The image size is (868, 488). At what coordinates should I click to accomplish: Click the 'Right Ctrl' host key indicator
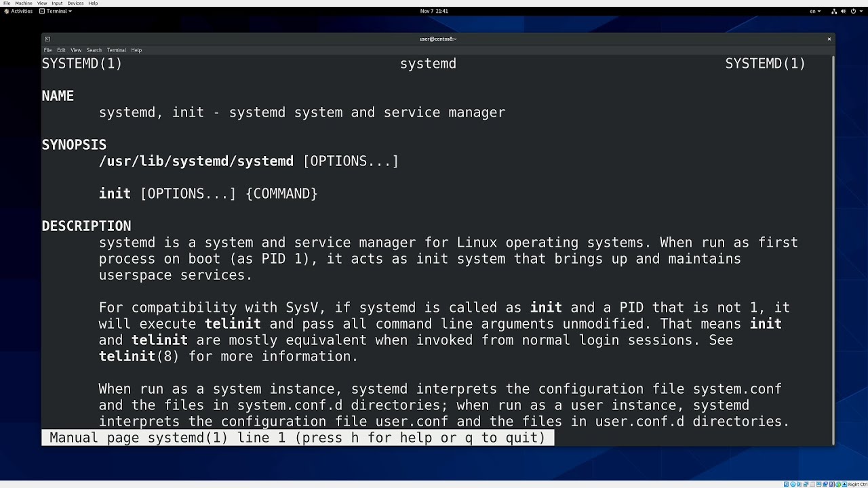(858, 484)
